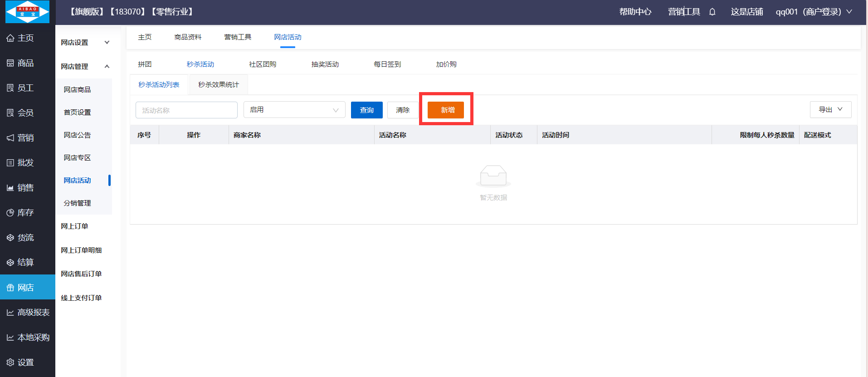Click the orange 新增 button

445,110
